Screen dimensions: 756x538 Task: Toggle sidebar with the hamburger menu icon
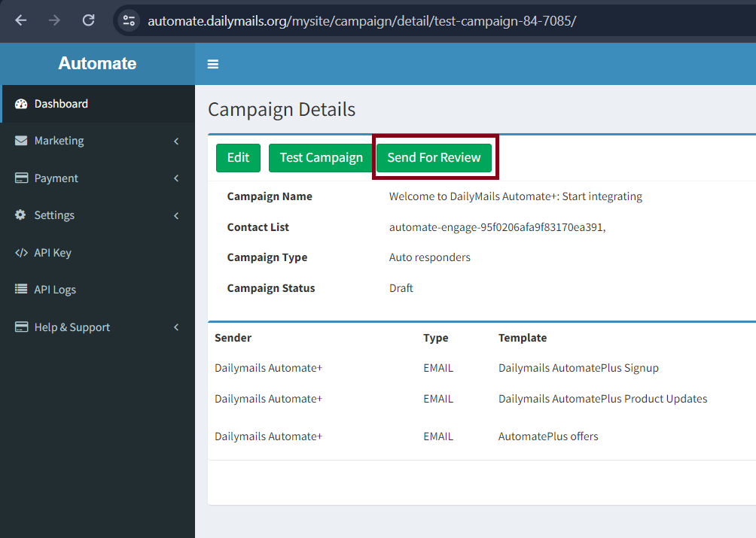point(213,64)
